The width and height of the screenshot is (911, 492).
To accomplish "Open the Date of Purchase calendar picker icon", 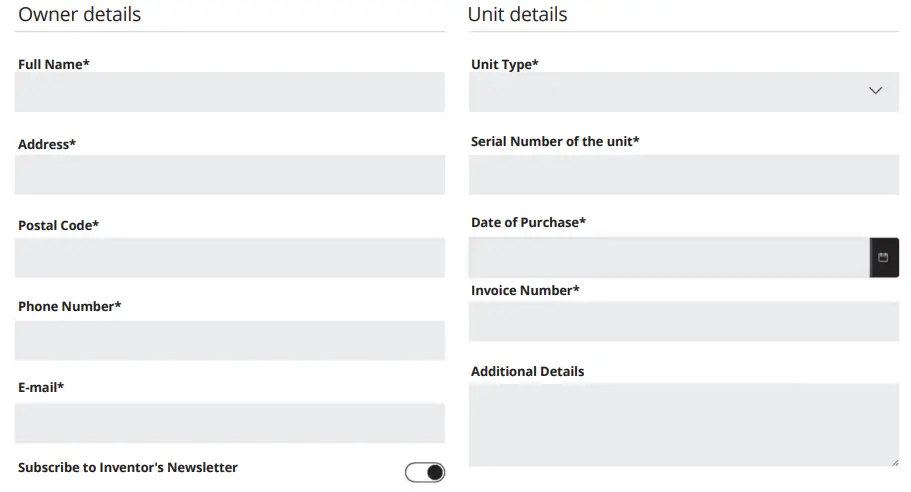I will (883, 258).
